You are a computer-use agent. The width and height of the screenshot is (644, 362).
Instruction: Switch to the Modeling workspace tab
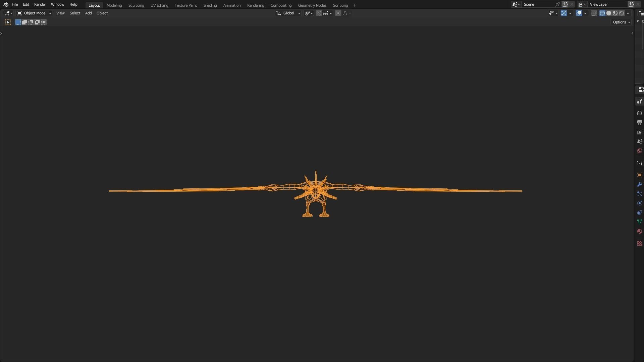(114, 5)
